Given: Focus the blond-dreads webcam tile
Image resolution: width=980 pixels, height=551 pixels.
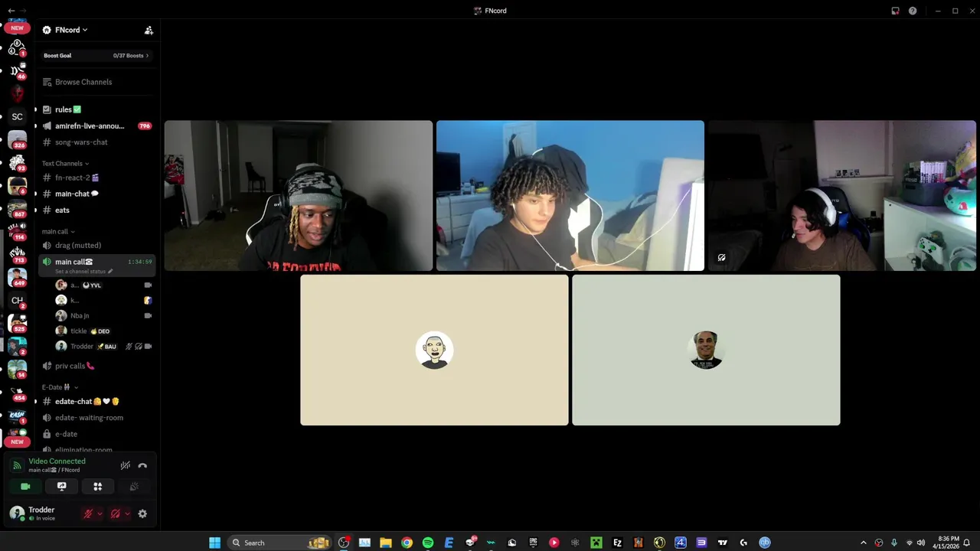Looking at the screenshot, I should (299, 196).
